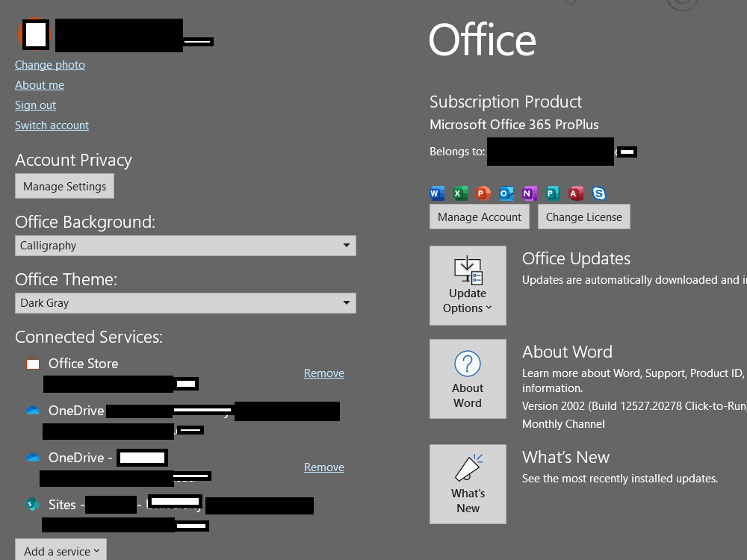747x560 pixels.
Task: Click the What's New heading text
Action: [566, 457]
